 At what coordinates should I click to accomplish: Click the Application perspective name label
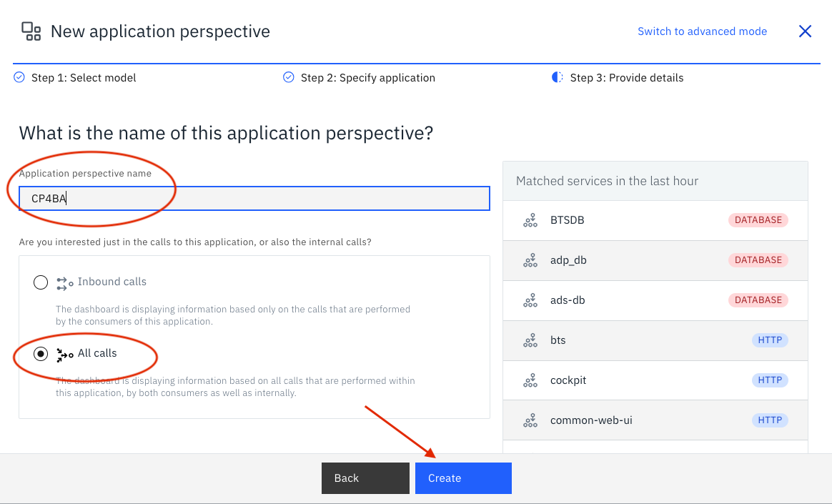(85, 174)
